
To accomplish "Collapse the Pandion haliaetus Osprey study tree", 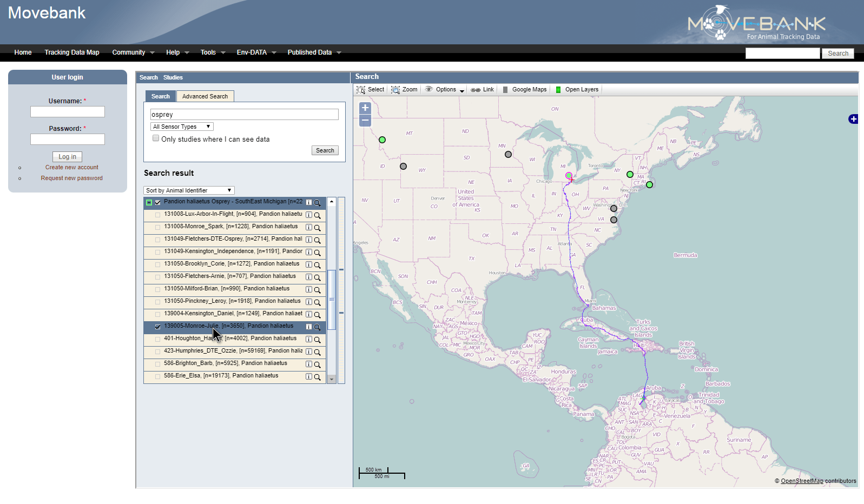I will (149, 203).
